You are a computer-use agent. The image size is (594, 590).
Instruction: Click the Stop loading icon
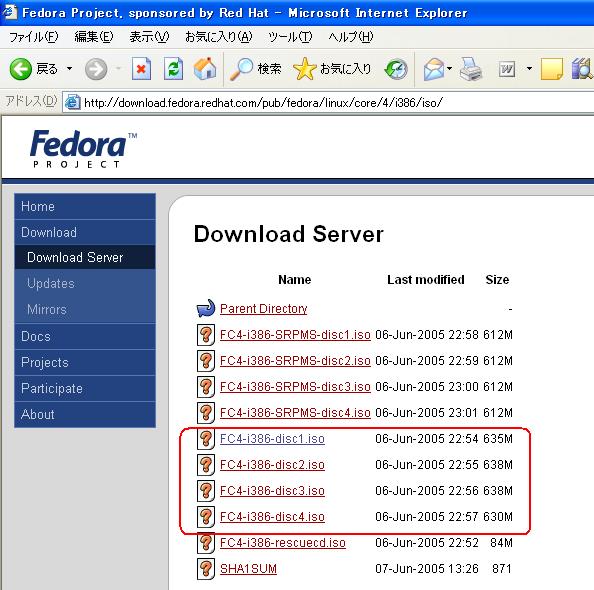point(141,69)
